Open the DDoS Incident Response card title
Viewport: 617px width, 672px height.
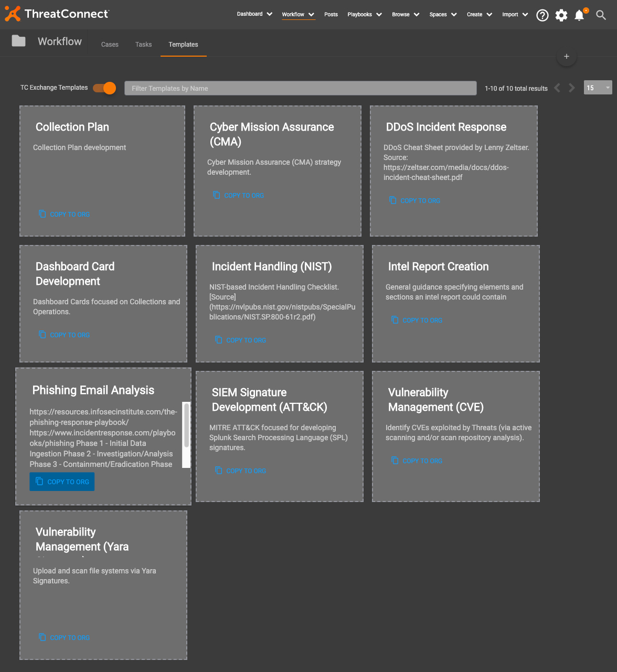[446, 127]
